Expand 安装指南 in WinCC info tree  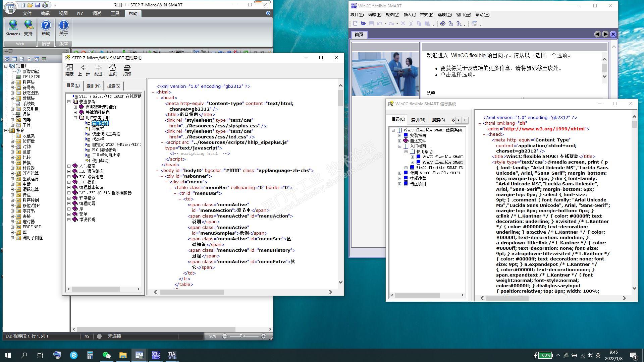[x=399, y=135]
